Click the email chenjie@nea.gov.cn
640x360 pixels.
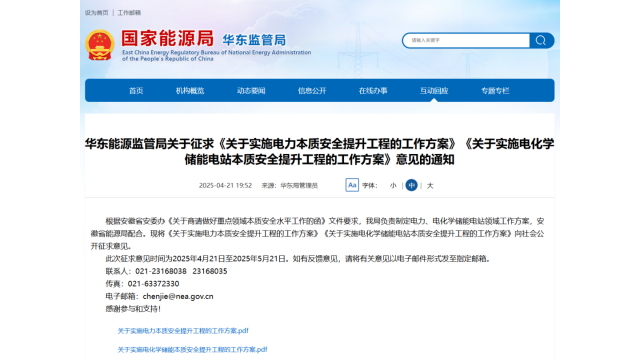[x=178, y=296]
